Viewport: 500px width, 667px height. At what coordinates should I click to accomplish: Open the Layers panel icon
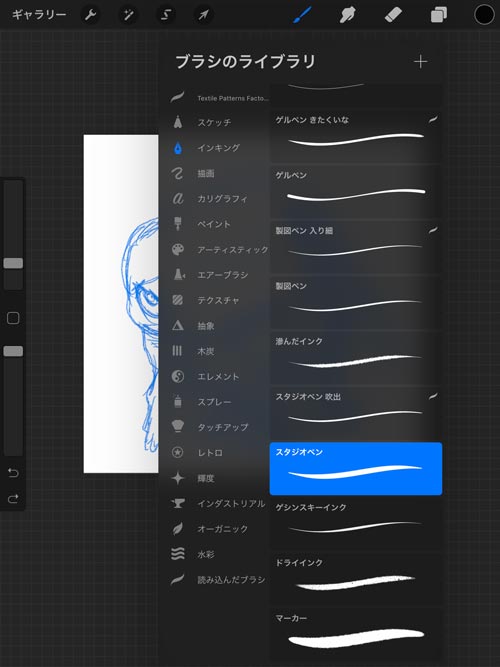(x=439, y=15)
